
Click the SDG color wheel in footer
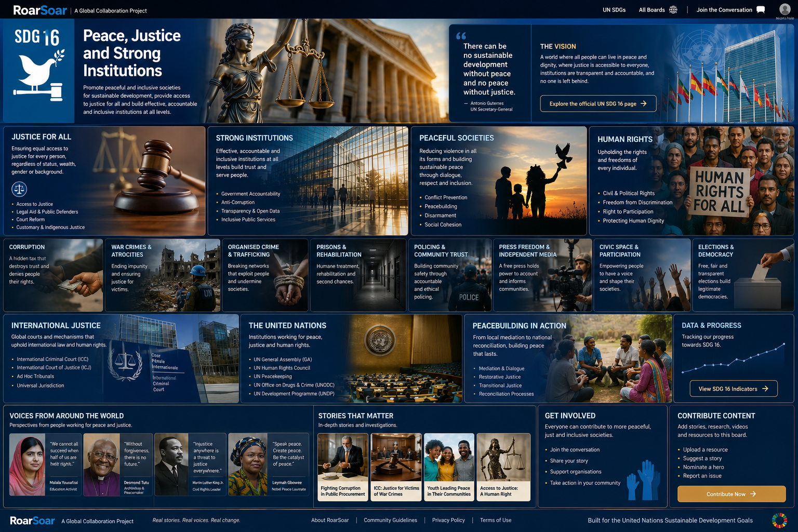779,520
